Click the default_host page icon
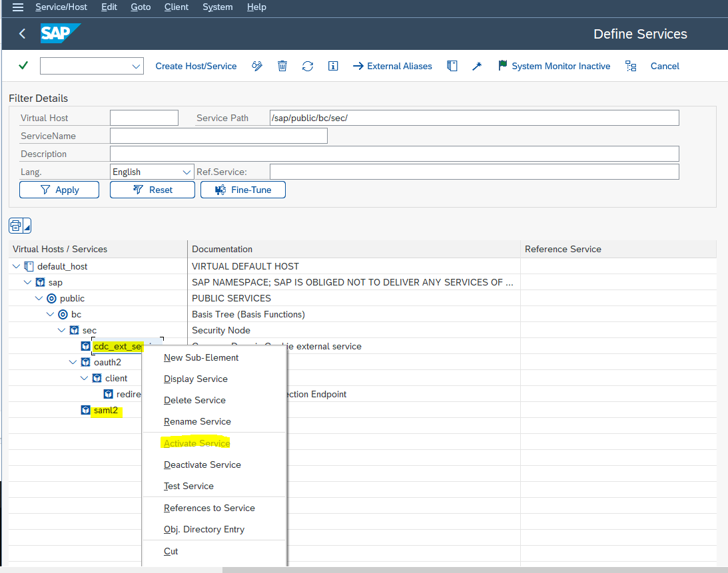 click(x=29, y=266)
